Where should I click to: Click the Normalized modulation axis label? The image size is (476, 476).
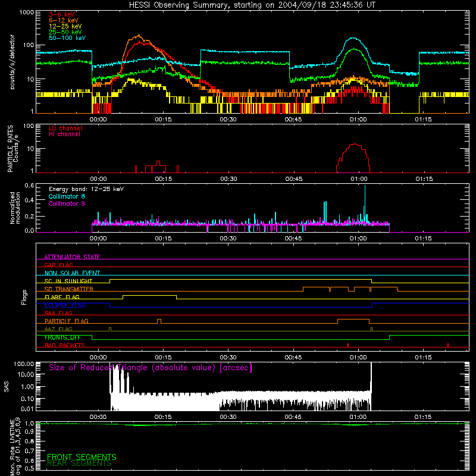click(15, 208)
